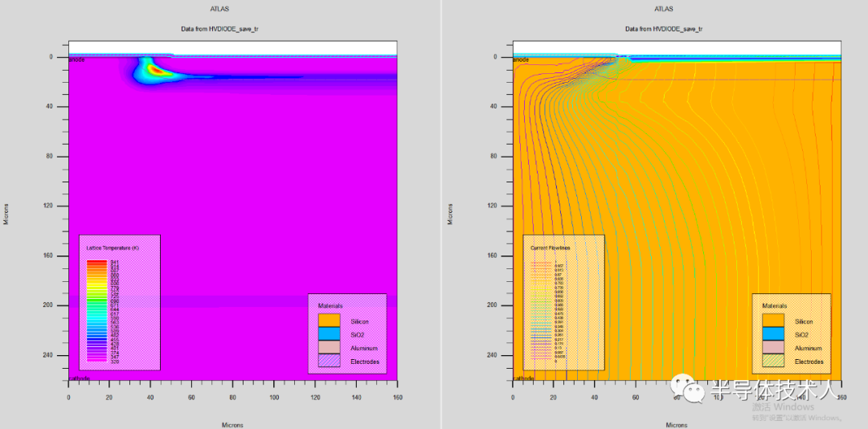The width and height of the screenshot is (868, 429).
Task: Click the Lattice Temperature color scale bar
Action: 96,311
